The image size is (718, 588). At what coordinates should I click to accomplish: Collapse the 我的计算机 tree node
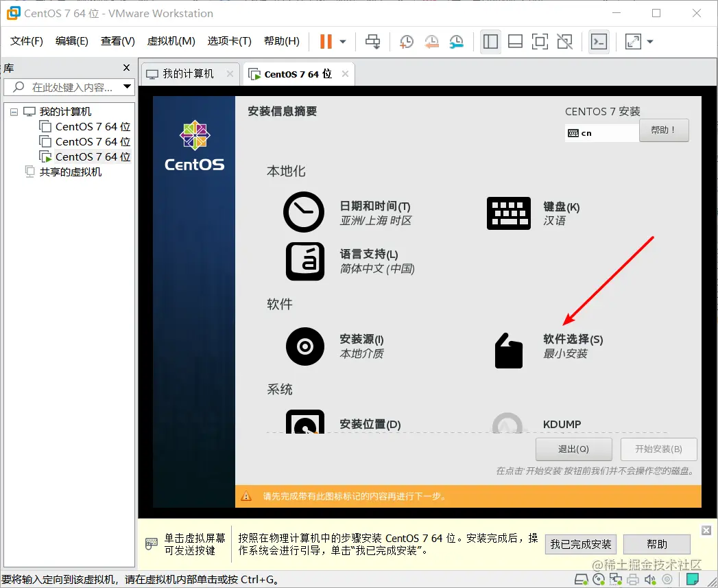14,112
